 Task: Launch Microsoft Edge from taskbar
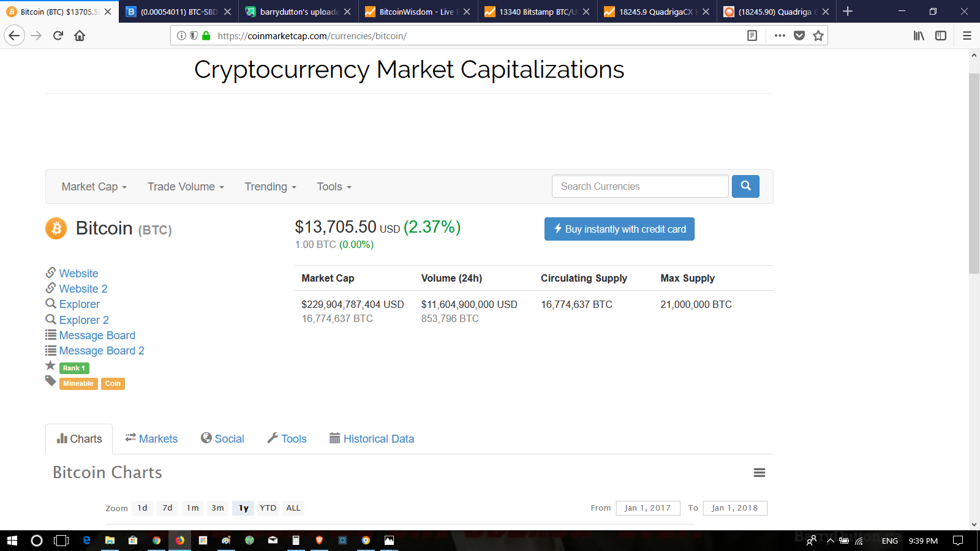pos(86,541)
